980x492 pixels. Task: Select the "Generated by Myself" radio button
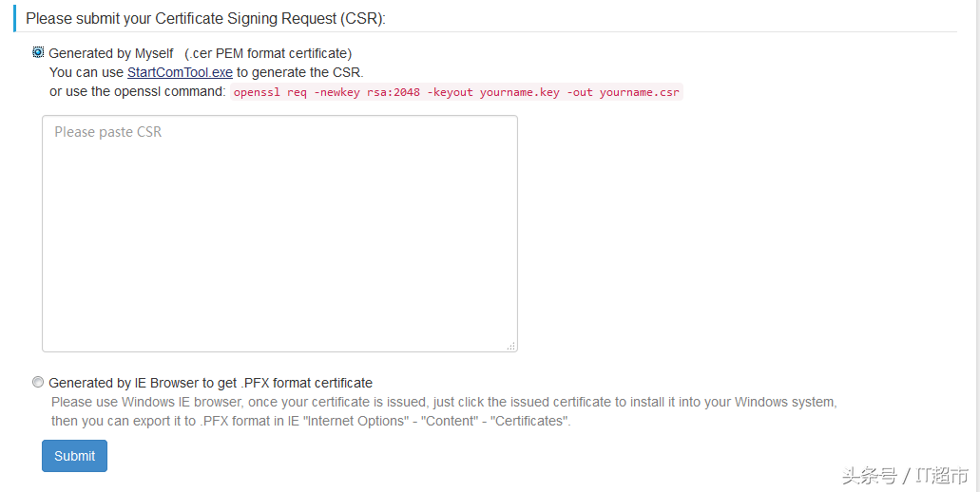pyautogui.click(x=38, y=52)
